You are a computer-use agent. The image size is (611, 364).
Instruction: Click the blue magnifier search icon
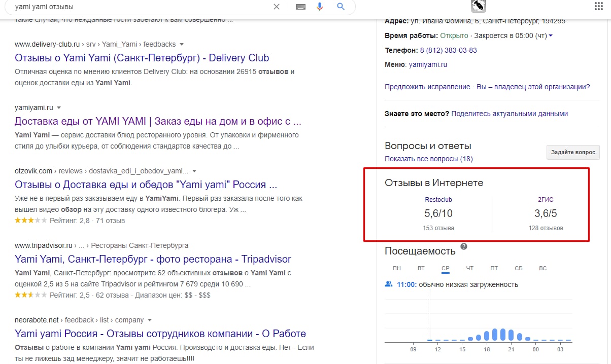341,7
